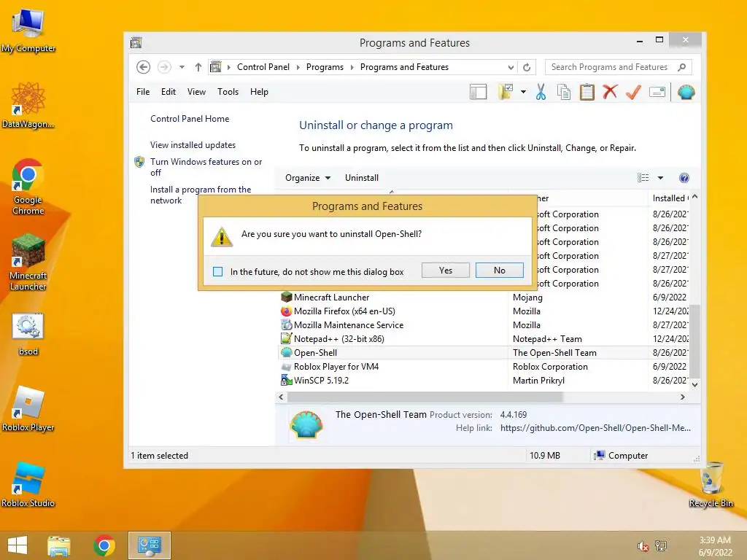Screen dimensions: 747x560
Task: Click the muted volume tray icon
Action: (643, 546)
